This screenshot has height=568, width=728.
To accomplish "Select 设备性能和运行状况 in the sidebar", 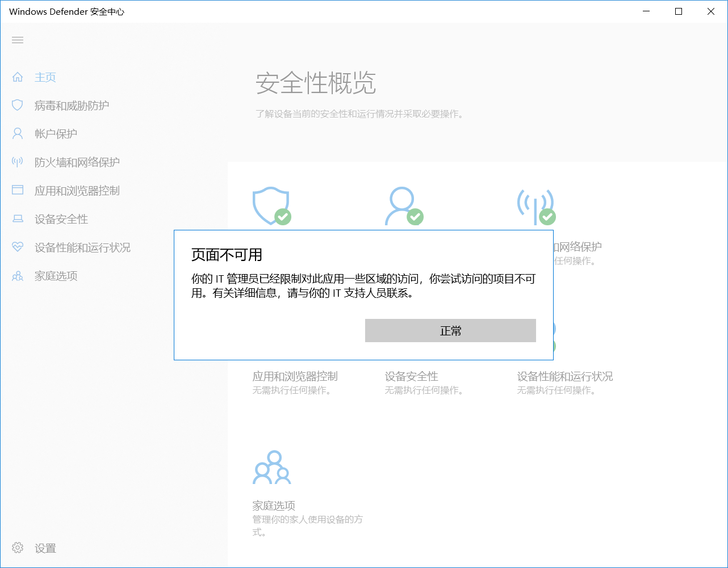I will [82, 247].
